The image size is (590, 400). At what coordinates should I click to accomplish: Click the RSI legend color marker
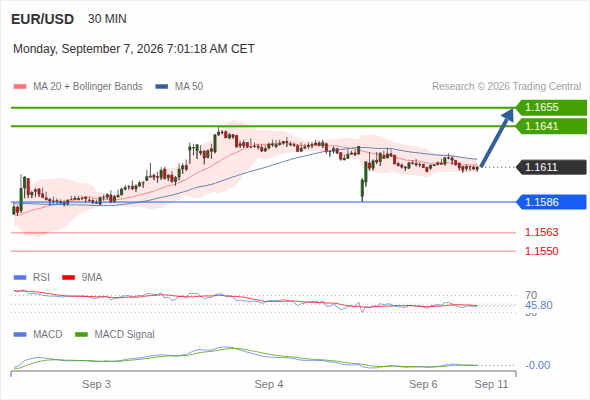pyautogui.click(x=20, y=278)
